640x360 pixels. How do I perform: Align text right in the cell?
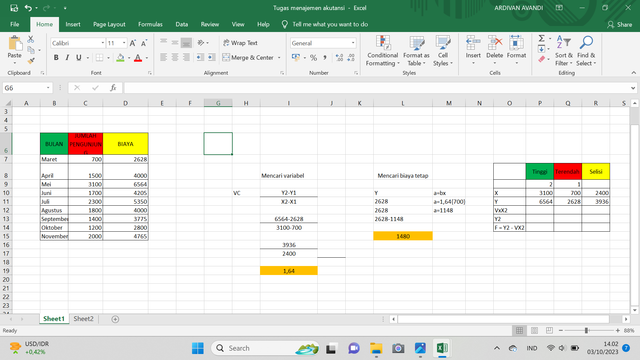[x=186, y=58]
